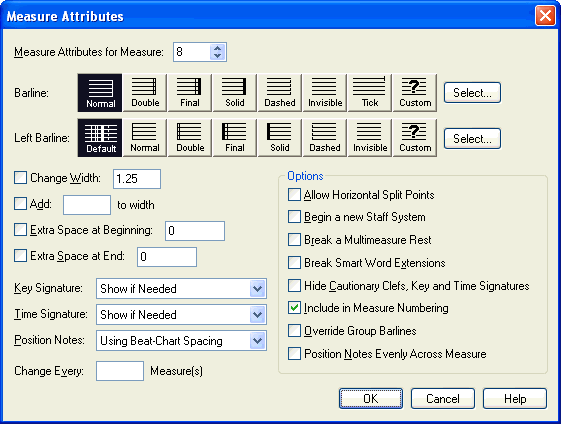Screen dimensions: 561x424
Task: Expand the Time Signature dropdown
Action: tap(257, 315)
